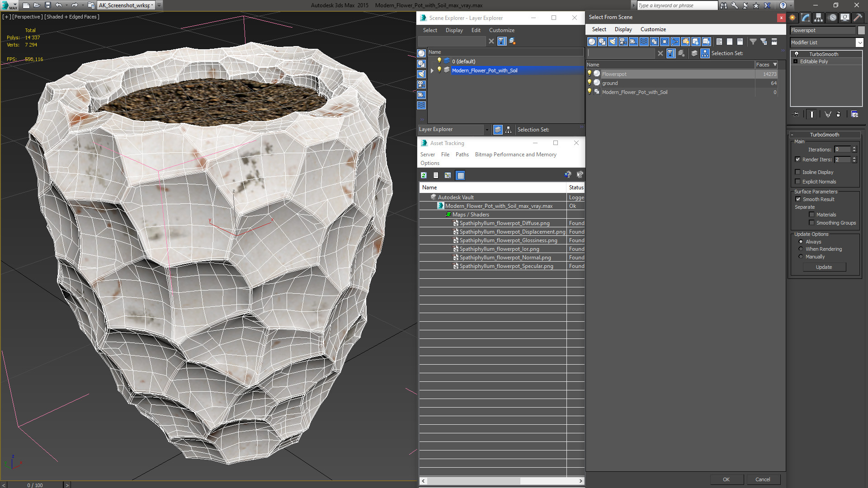868x488 pixels.
Task: Toggle Show End Result in modifier stack
Action: coord(812,114)
